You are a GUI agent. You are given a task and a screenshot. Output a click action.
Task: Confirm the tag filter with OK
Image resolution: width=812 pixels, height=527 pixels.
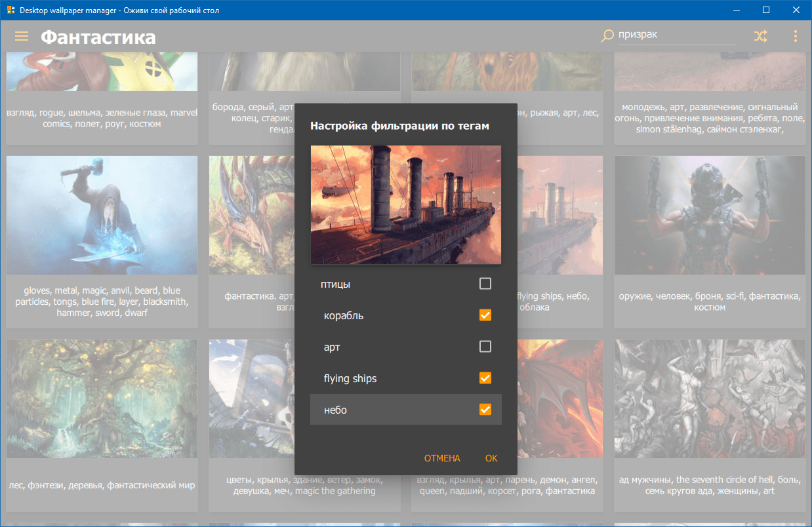tap(491, 458)
